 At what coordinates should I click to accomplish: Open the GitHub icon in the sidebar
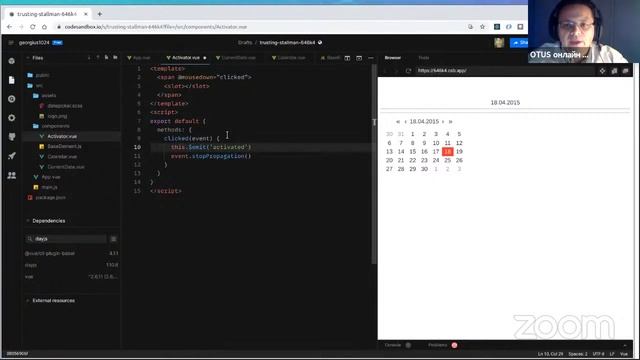11,137
